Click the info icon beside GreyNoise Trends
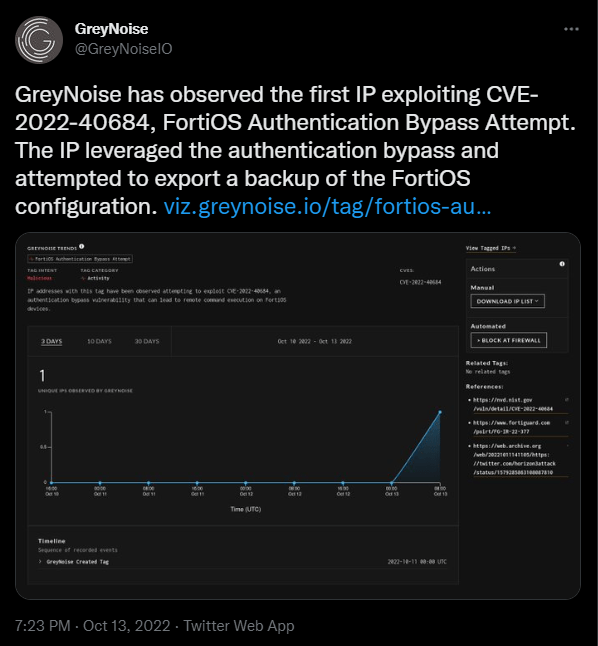598x646 pixels. [82, 246]
